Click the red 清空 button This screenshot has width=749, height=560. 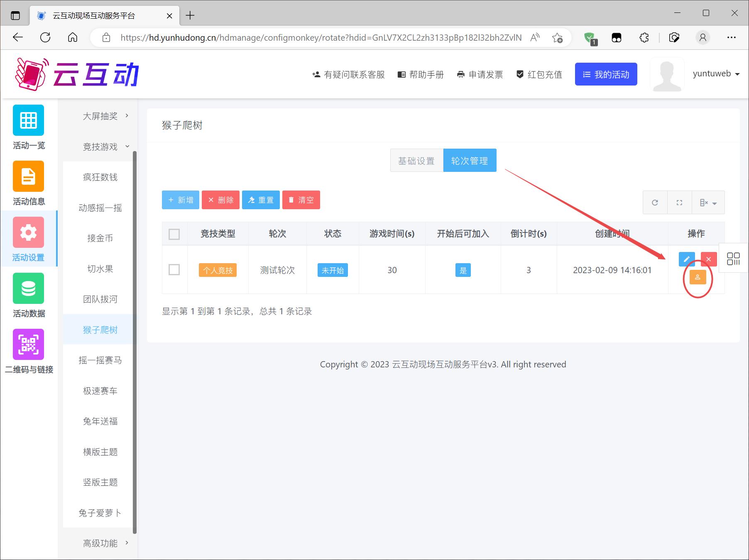pos(301,200)
